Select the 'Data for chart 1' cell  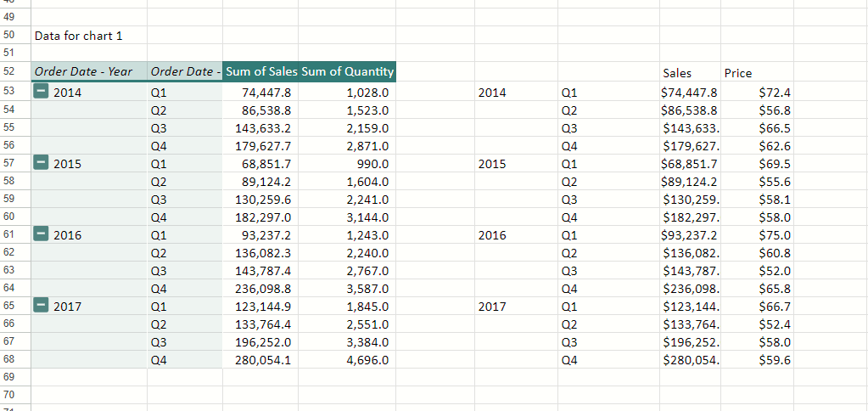[89, 36]
